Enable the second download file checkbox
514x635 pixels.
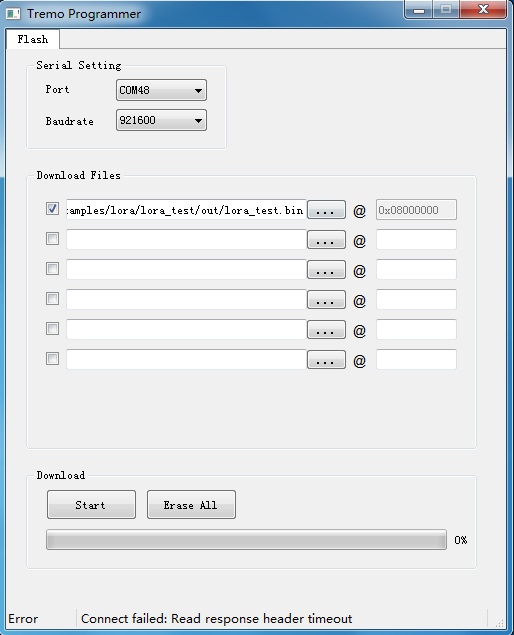(52, 239)
